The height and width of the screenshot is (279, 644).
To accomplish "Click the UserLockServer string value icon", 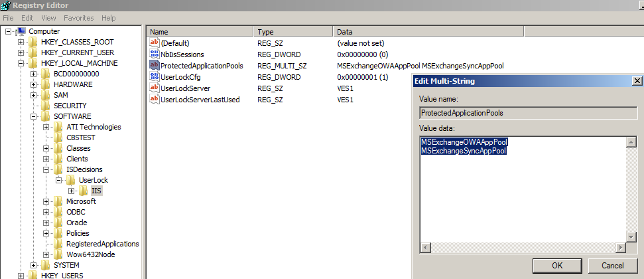I will (155, 88).
